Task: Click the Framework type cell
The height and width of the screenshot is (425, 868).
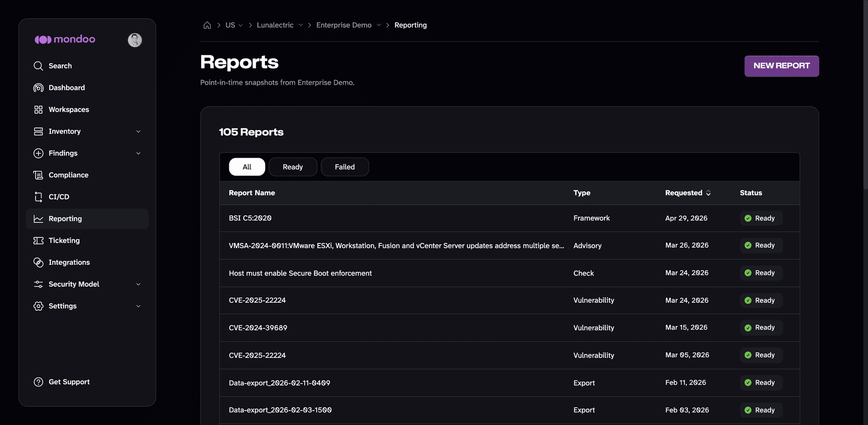Action: click(592, 218)
